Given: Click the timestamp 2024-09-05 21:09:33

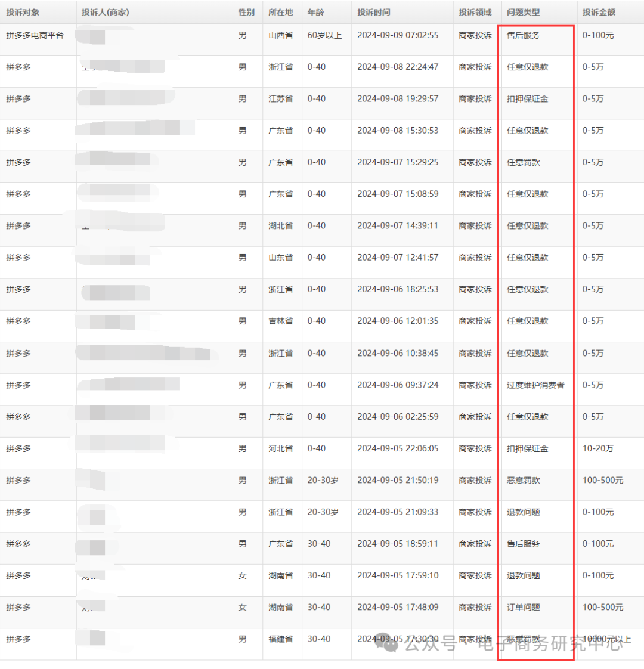Looking at the screenshot, I should point(398,512).
